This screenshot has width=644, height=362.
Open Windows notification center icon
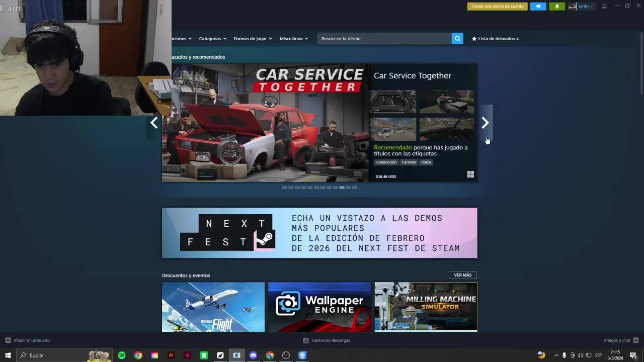click(x=633, y=355)
